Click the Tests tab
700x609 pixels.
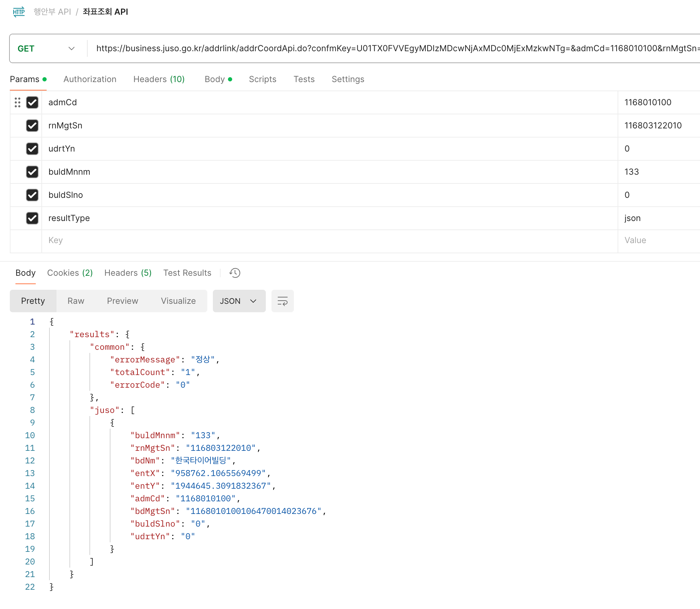coord(304,79)
